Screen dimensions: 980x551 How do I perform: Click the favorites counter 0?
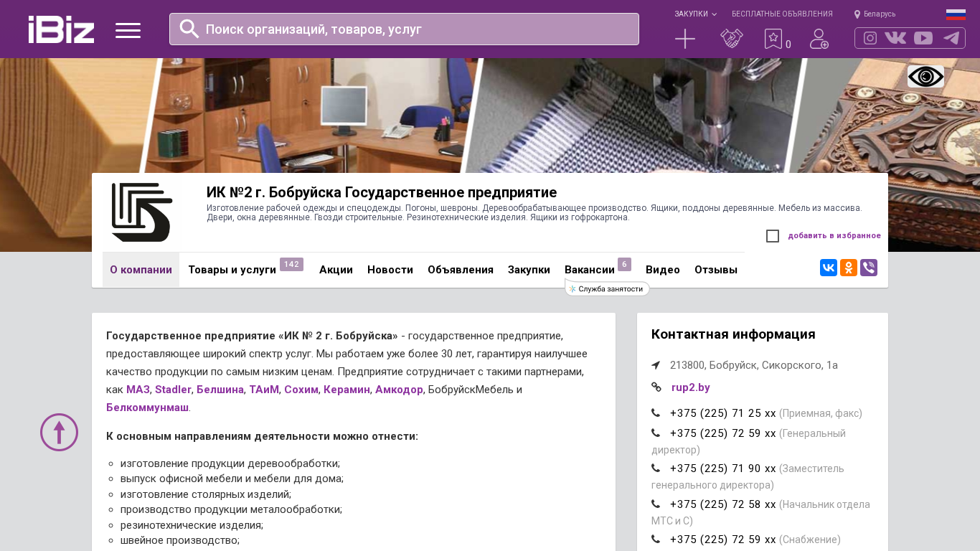tap(788, 44)
